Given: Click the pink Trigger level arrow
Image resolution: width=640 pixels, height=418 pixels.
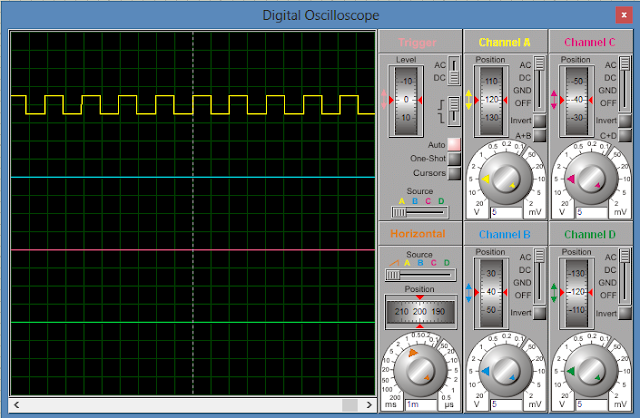Looking at the screenshot, I should pyautogui.click(x=384, y=100).
